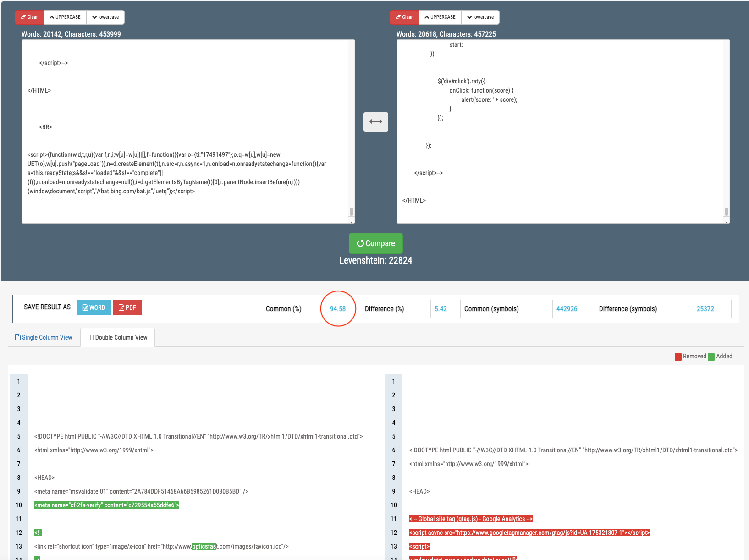Convert right text to UPPERCASE

pyautogui.click(x=440, y=17)
